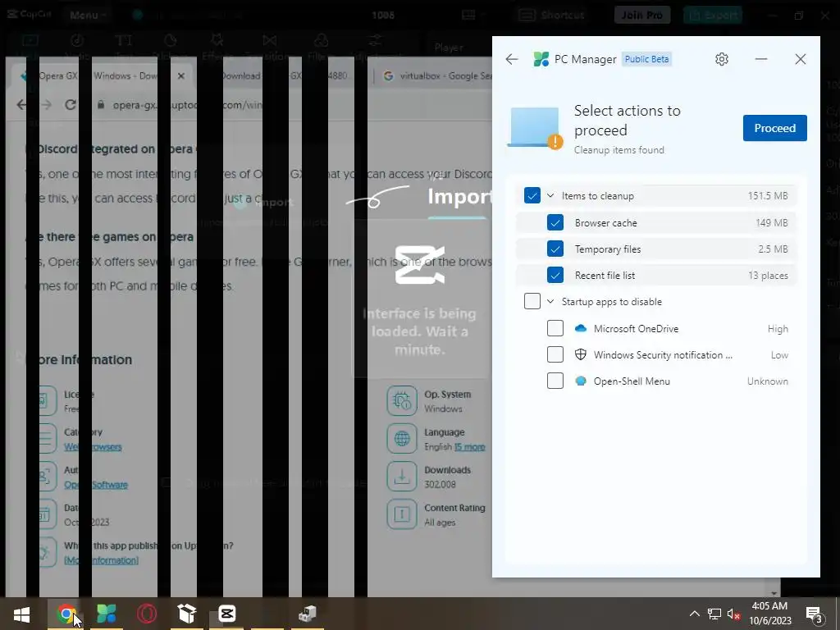Click the Proceed button
This screenshot has width=840, height=630.
(x=774, y=128)
